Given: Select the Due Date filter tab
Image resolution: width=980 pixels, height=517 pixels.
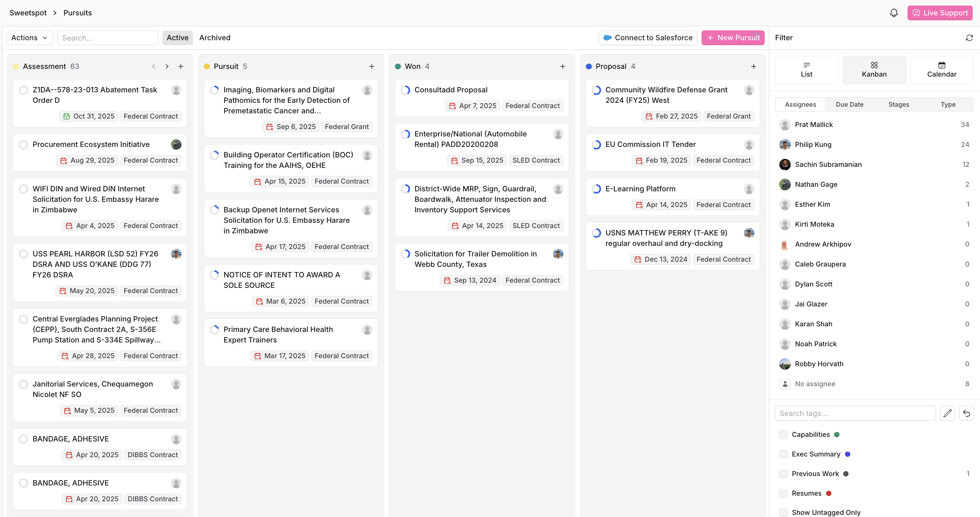Looking at the screenshot, I should point(849,105).
